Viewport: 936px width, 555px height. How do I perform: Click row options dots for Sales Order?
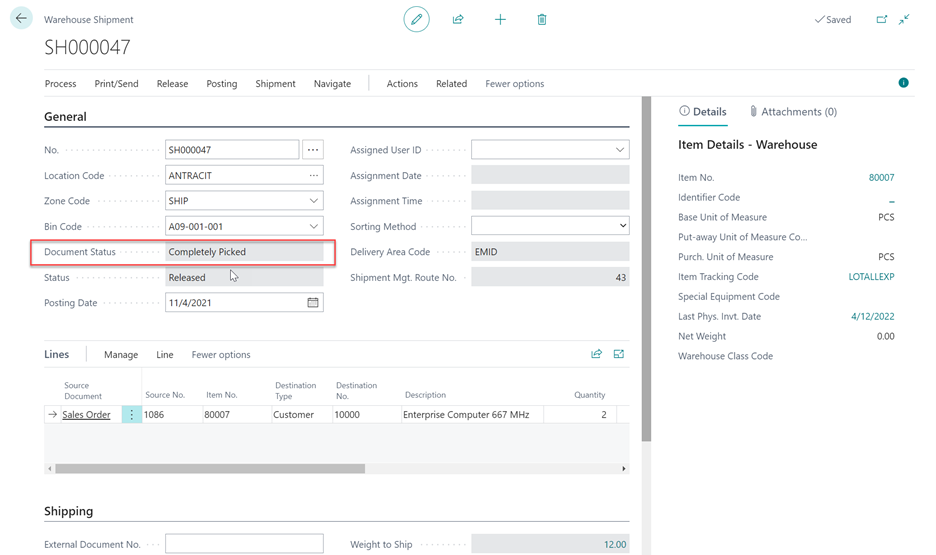coord(131,414)
